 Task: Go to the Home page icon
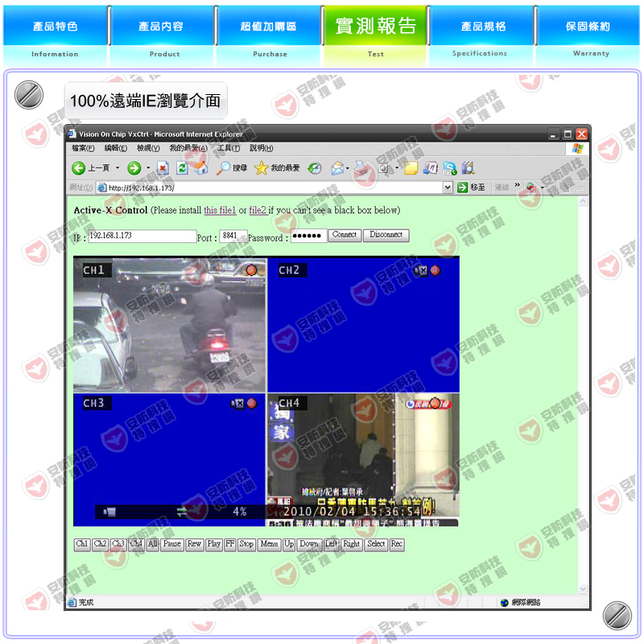[x=200, y=168]
